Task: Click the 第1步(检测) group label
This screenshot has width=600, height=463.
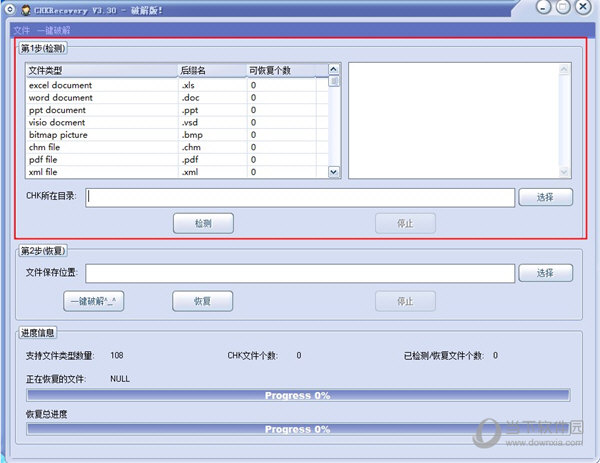Action: [x=43, y=48]
